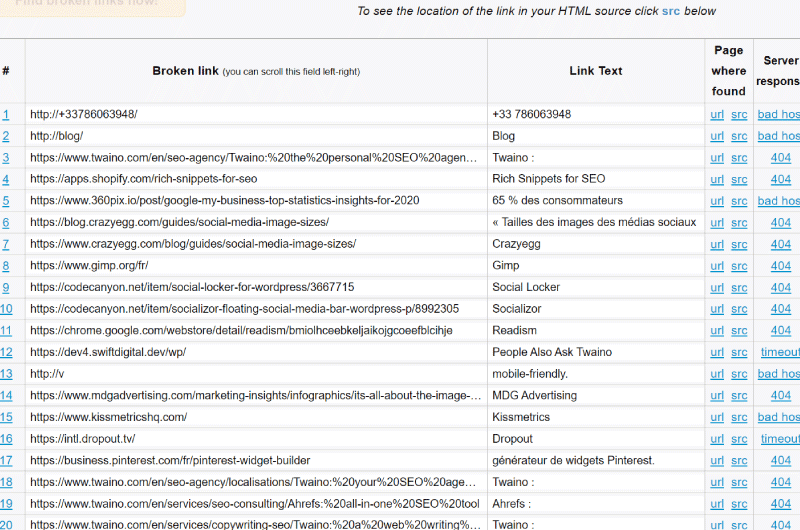This screenshot has width=800, height=530.
Task: Select broken link https://www.gimp.org/fr/
Action: [x=89, y=265]
